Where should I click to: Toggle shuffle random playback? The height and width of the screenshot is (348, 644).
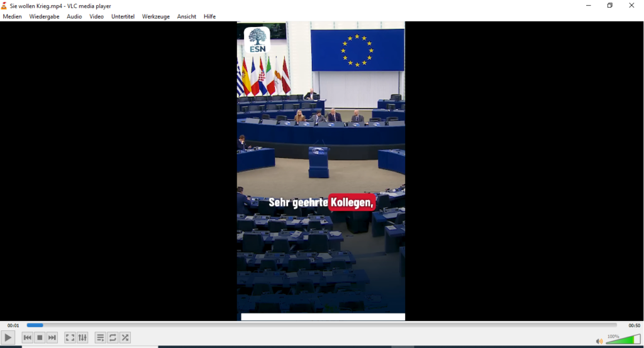point(125,338)
